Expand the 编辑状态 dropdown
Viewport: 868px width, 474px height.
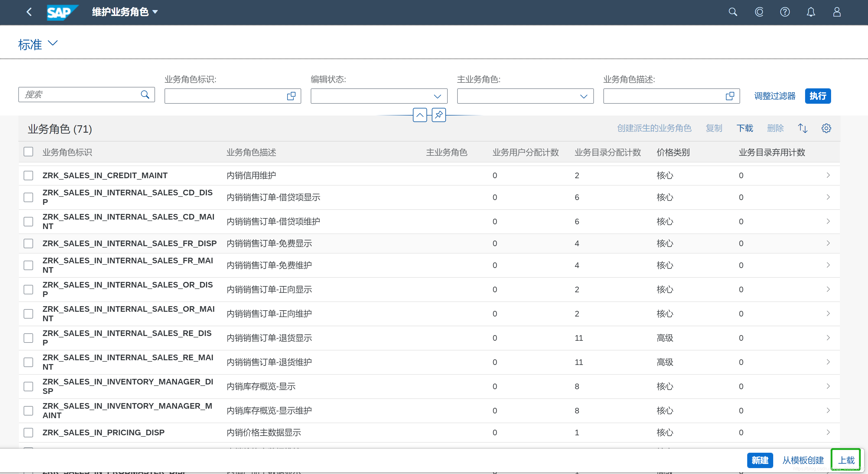coord(437,96)
